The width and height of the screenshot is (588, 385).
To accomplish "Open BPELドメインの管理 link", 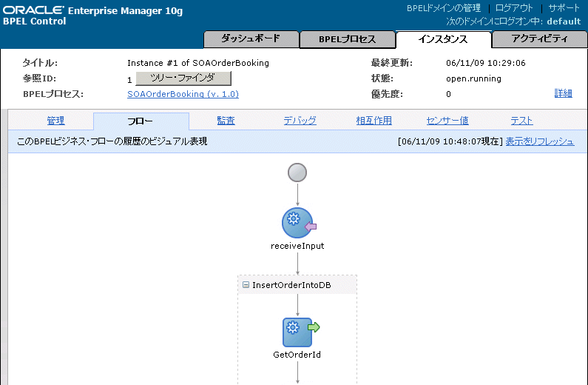I will pos(444,8).
